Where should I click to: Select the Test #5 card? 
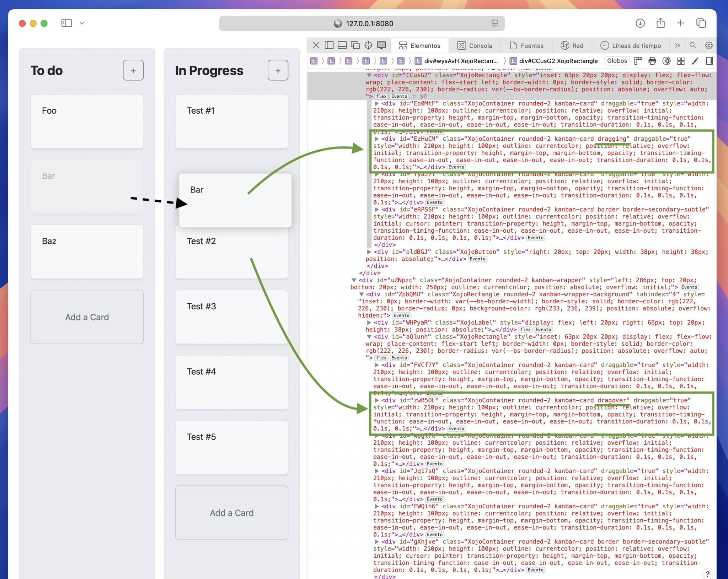232,447
